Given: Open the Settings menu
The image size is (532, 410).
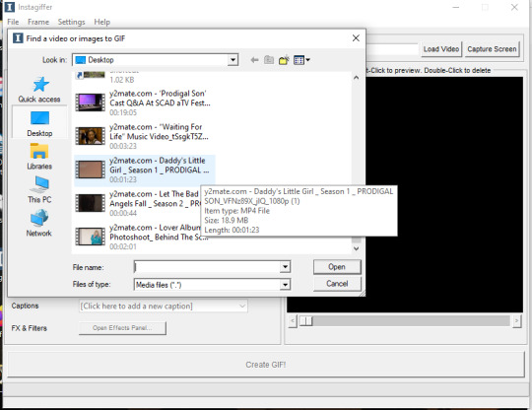Looking at the screenshot, I should pos(71,22).
